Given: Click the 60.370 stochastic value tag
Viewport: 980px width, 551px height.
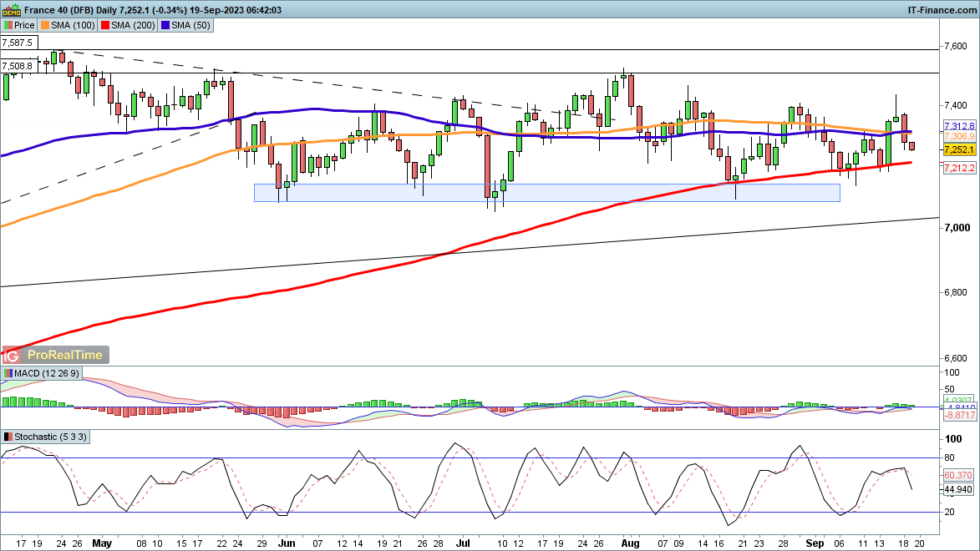Looking at the screenshot, I should pyautogui.click(x=959, y=476).
